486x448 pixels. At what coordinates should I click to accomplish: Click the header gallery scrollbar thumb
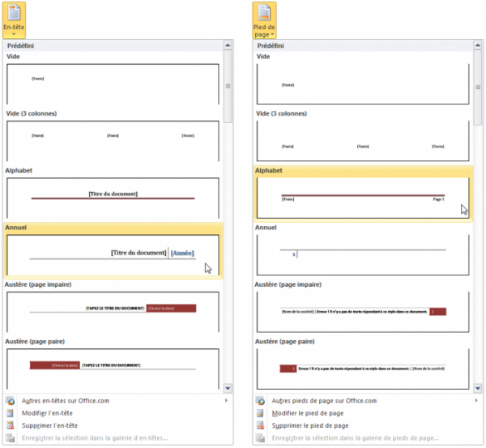228,87
